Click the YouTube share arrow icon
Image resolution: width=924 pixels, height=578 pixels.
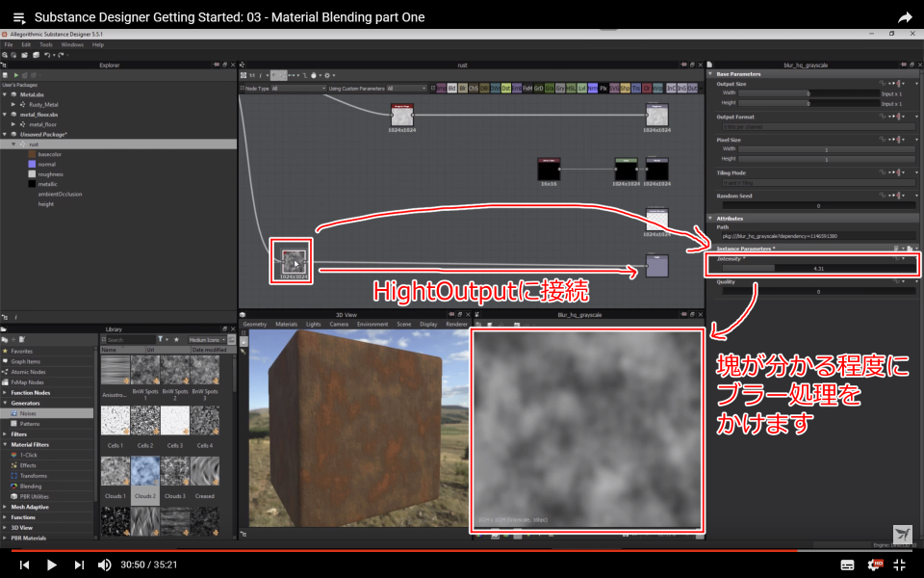coord(905,17)
